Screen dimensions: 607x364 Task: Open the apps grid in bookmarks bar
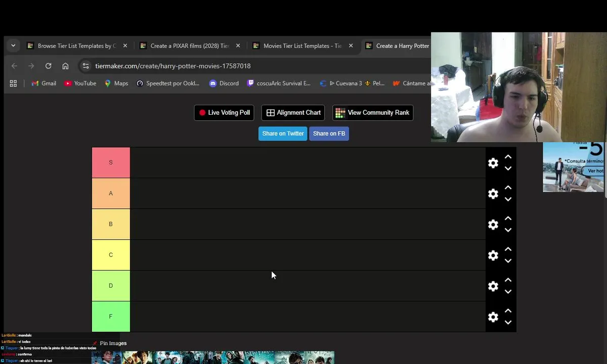13,83
